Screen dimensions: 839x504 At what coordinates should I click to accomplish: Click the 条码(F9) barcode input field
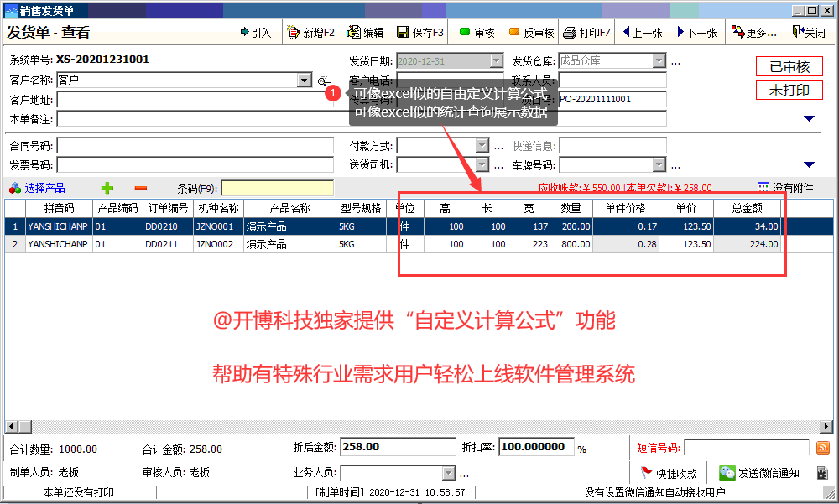coord(277,189)
